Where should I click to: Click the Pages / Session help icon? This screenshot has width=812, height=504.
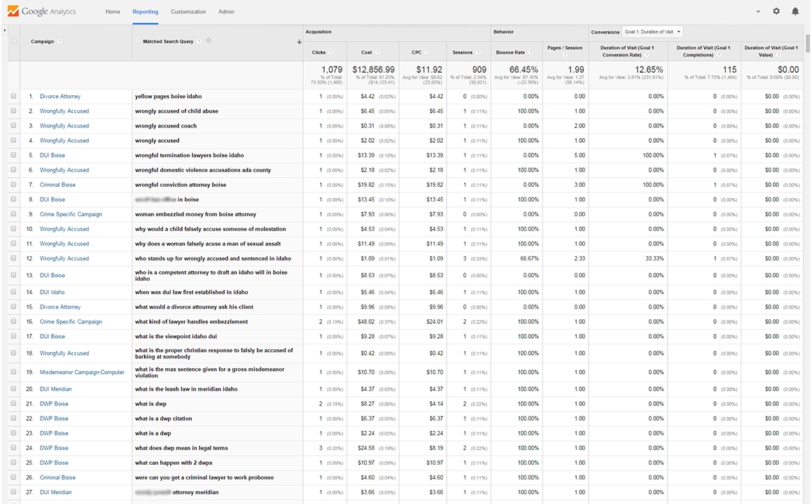pos(565,55)
